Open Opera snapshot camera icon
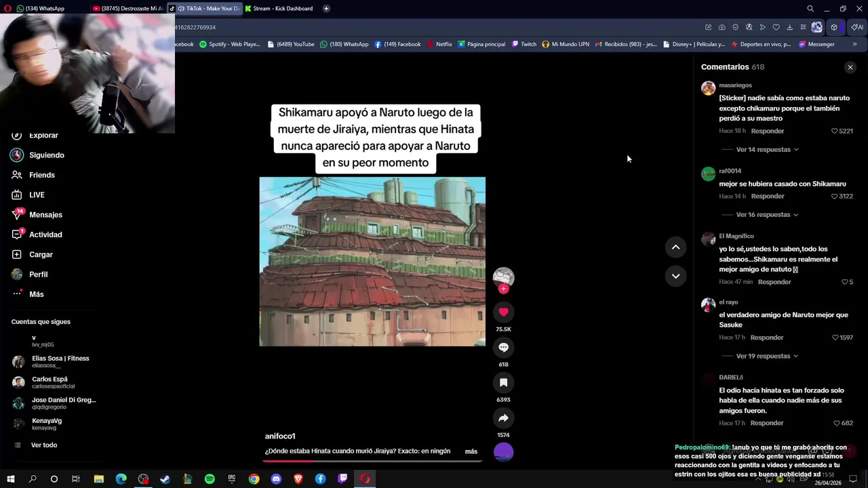This screenshot has width=868, height=488. (x=722, y=27)
